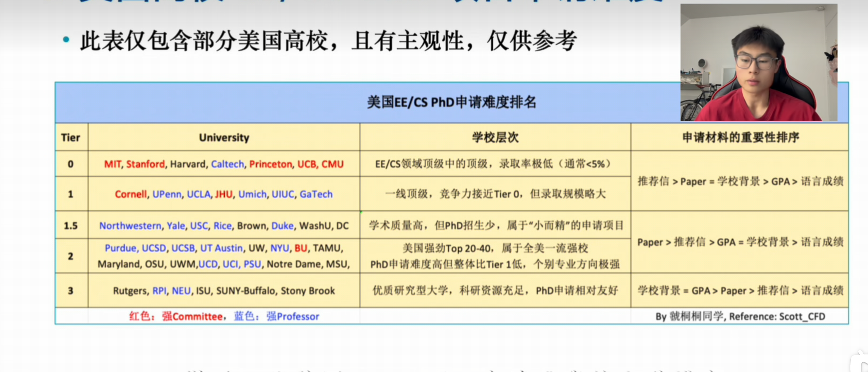Click 'USC' in the Tier 1.5 row

coord(199,226)
